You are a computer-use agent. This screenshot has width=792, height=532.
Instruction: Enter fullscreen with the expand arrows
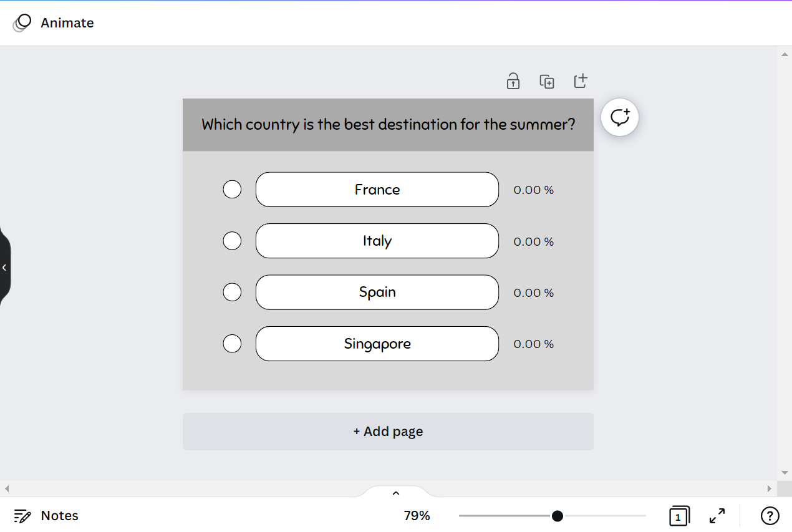tap(717, 516)
